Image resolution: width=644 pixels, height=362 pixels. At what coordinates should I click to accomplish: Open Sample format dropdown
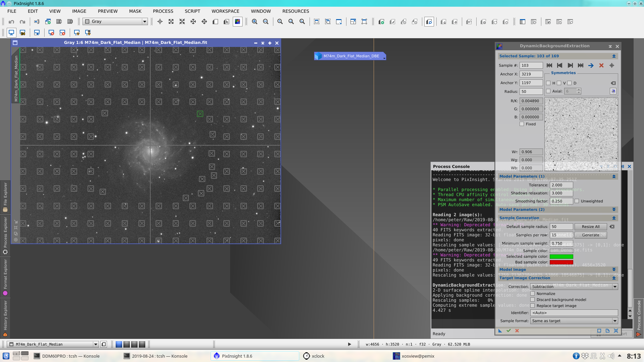click(574, 321)
